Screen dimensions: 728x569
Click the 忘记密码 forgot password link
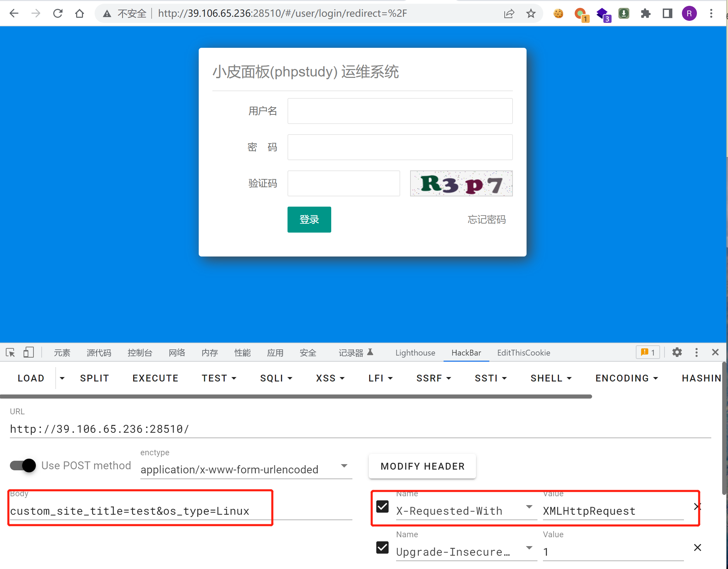(486, 219)
